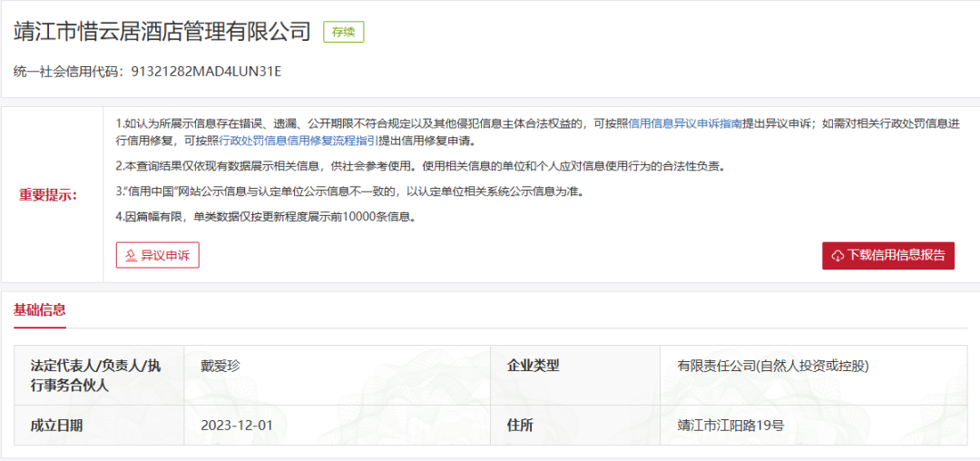This screenshot has height=461, width=980.
Task: Click value 有限责任公司(自然人投资或控股)
Action: click(x=773, y=366)
